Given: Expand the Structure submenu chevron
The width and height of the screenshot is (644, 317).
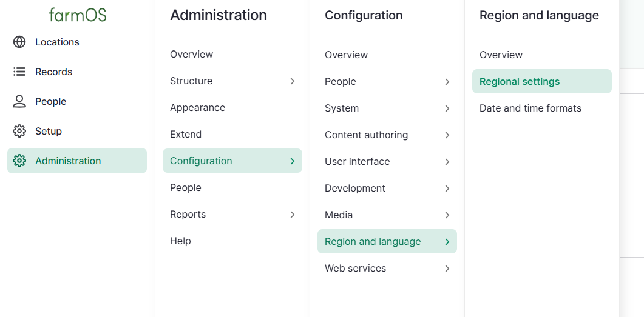Looking at the screenshot, I should [293, 81].
